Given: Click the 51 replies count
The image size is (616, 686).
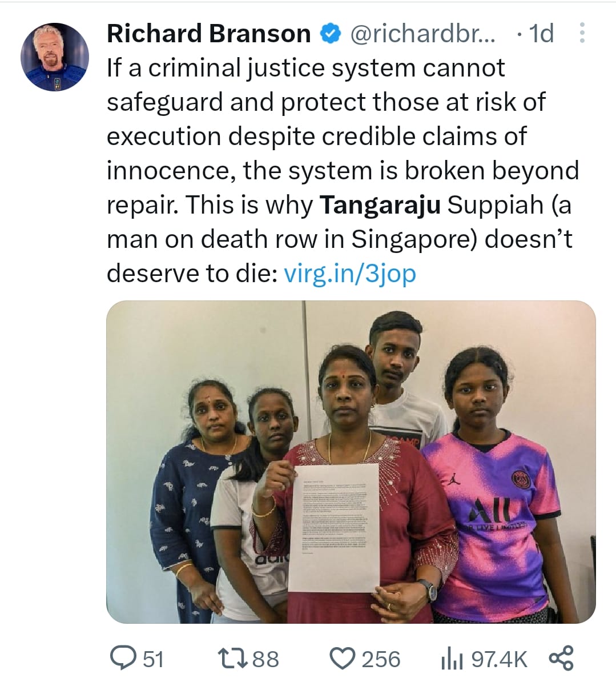Looking at the screenshot, I should click(x=153, y=659).
